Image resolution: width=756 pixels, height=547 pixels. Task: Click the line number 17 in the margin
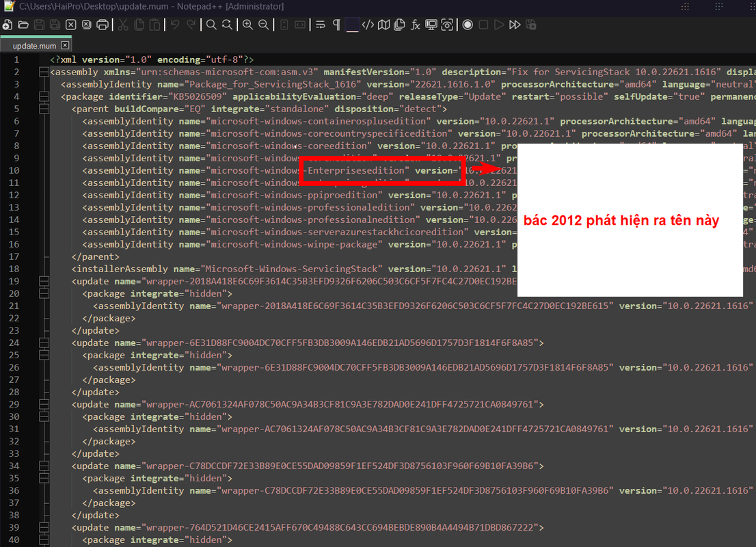tap(14, 256)
